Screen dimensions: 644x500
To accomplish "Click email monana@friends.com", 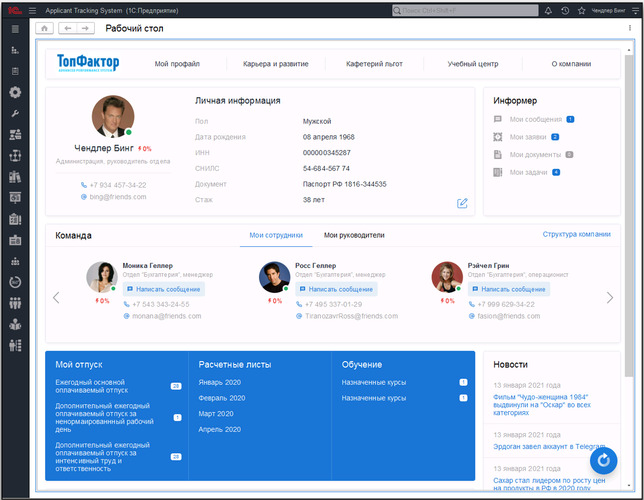I will 166,316.
